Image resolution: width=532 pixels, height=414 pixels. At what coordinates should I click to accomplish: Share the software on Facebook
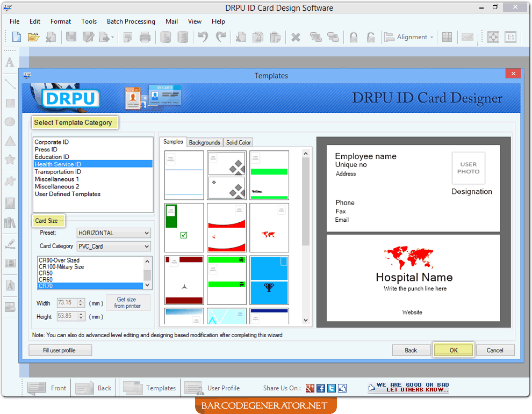click(320, 388)
